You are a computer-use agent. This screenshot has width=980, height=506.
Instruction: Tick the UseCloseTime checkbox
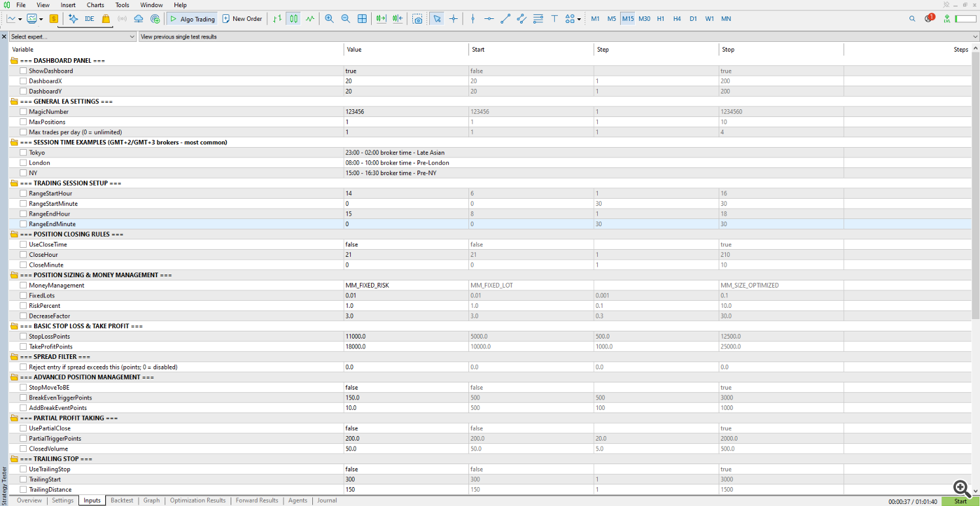tap(23, 245)
